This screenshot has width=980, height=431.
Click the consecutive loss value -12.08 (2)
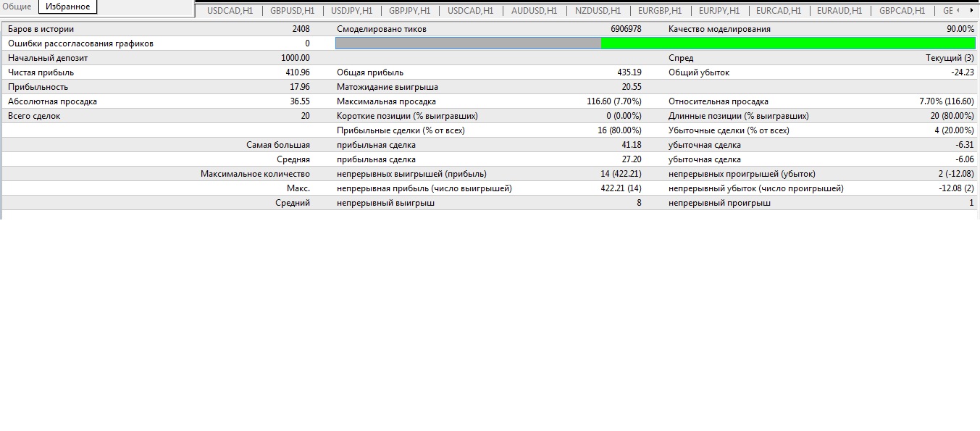click(x=955, y=188)
